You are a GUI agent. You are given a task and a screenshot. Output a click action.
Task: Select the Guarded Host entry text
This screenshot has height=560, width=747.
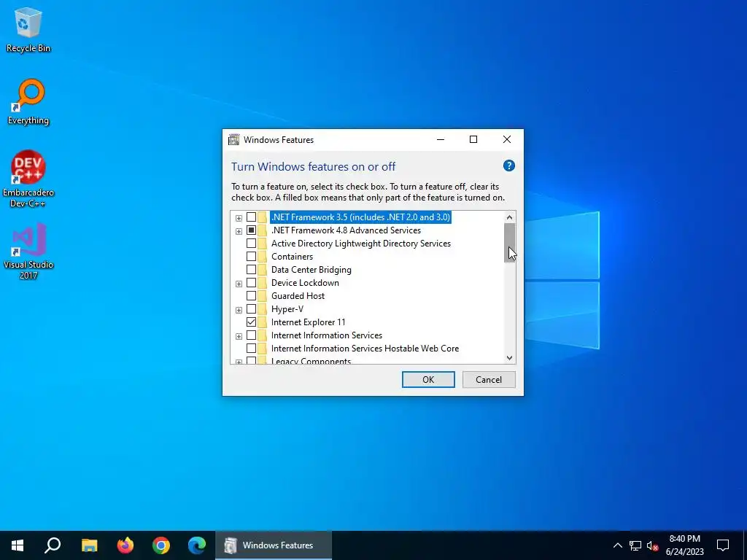pyautogui.click(x=298, y=296)
